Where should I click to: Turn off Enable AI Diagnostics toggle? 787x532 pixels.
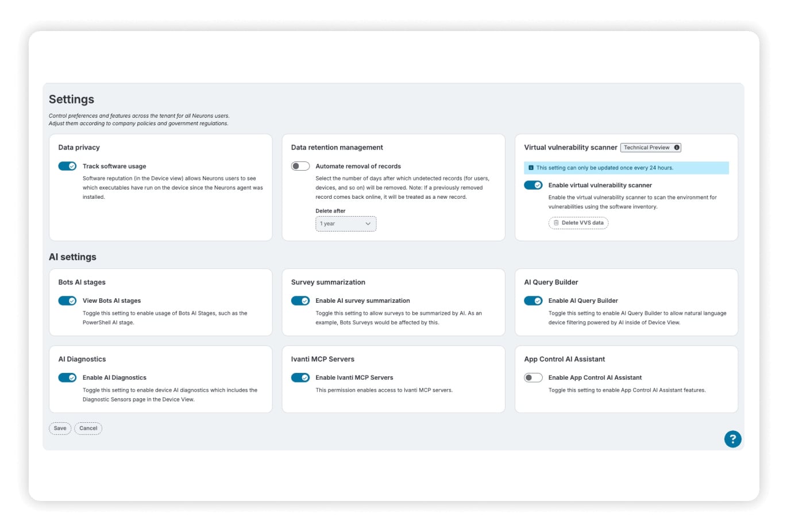(67, 377)
